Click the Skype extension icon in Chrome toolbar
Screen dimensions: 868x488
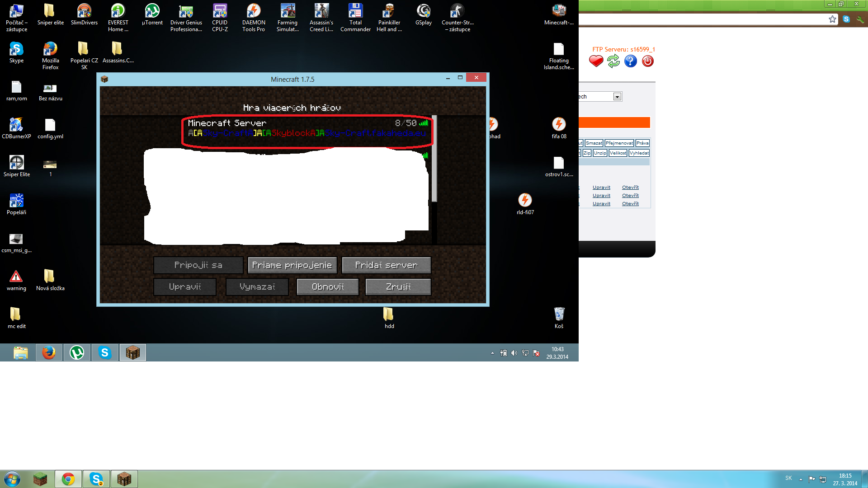[846, 19]
